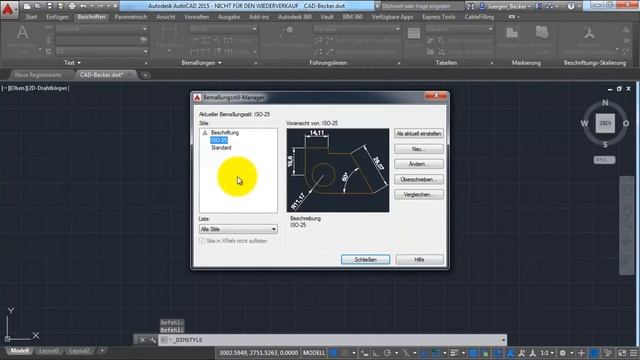Viewport: 640px width, 360px height.
Task: Select the Standard style in Stile list
Action: pos(221,148)
